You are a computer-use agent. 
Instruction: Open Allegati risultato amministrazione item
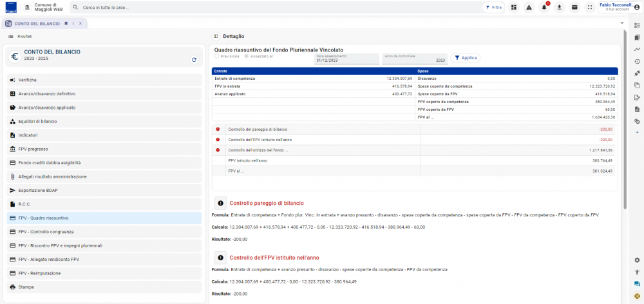click(104, 176)
